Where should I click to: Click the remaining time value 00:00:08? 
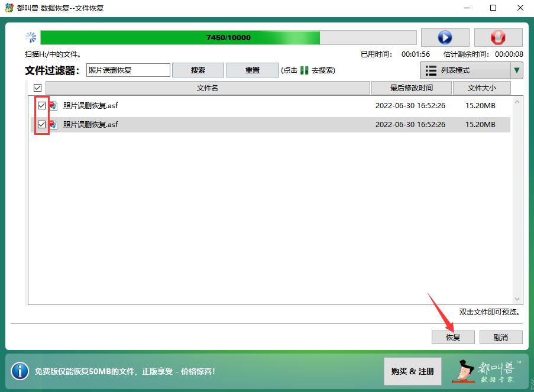509,54
